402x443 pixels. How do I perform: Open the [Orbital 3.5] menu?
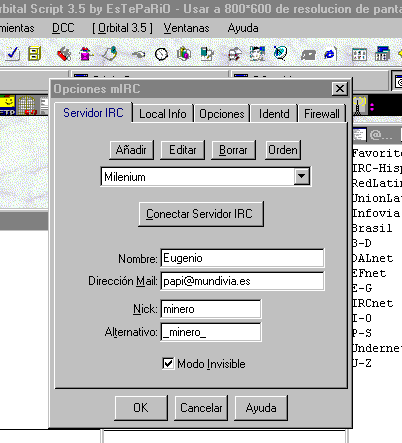[122, 28]
